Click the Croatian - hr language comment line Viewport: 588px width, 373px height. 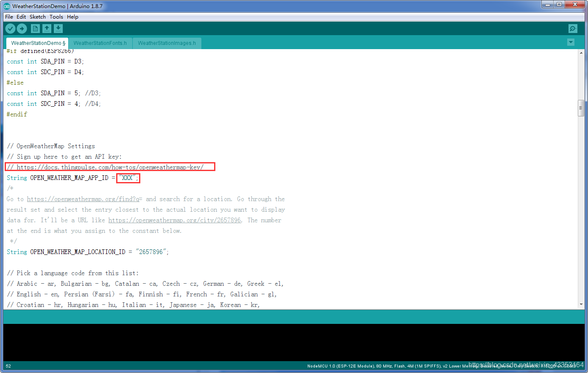click(x=133, y=305)
